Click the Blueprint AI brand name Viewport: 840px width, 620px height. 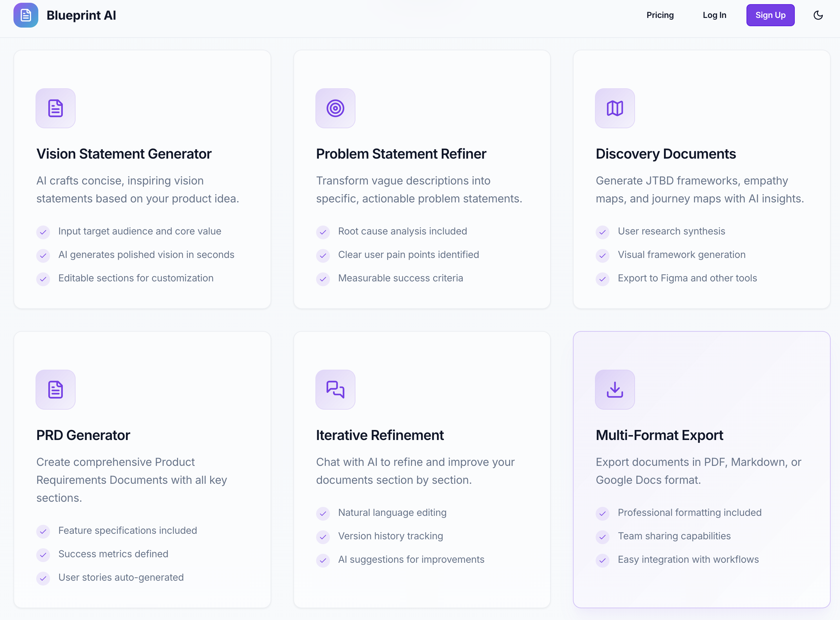click(x=81, y=16)
